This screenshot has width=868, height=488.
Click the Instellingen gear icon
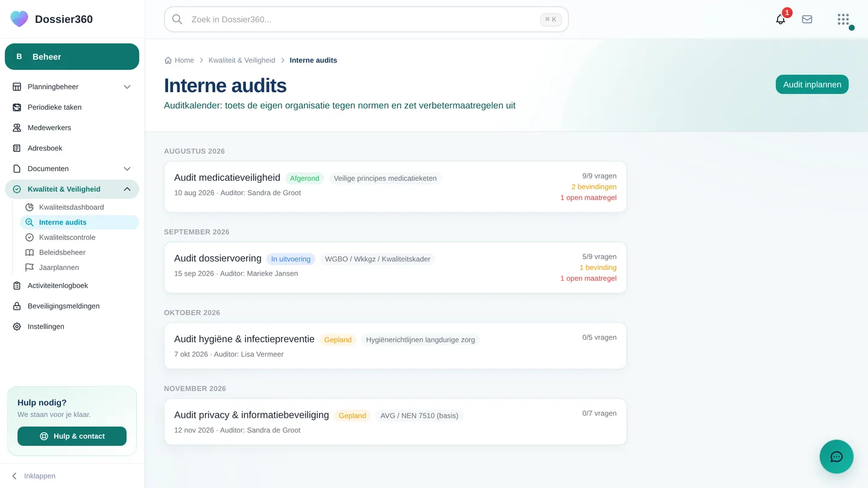tap(17, 327)
